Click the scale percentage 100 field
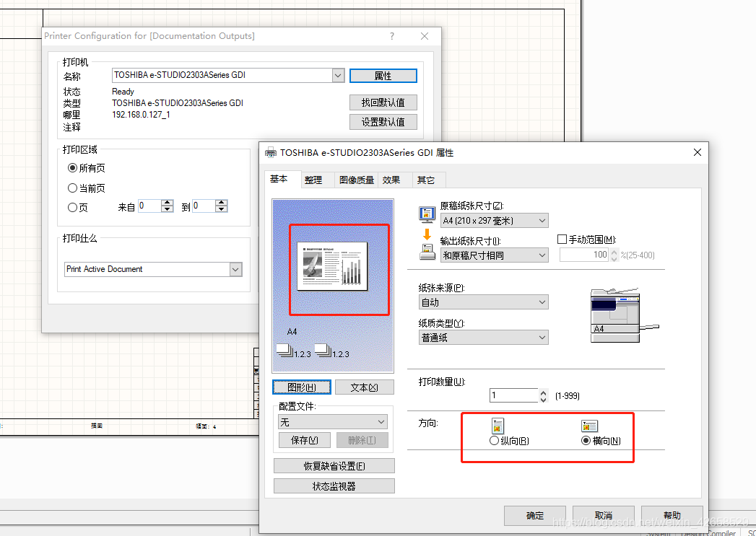This screenshot has height=536, width=756. 584,255
